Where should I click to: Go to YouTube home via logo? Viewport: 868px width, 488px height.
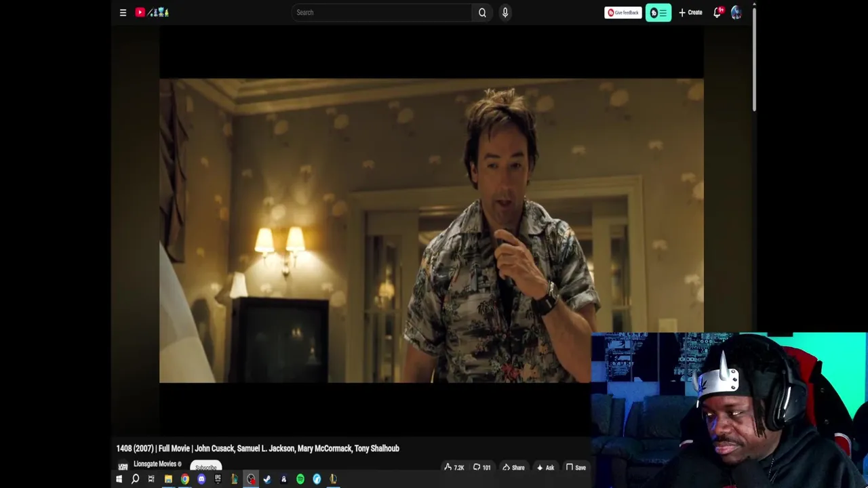click(152, 12)
